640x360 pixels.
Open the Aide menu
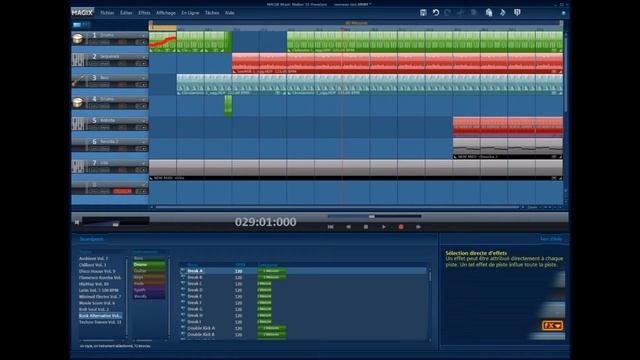pyautogui.click(x=229, y=13)
